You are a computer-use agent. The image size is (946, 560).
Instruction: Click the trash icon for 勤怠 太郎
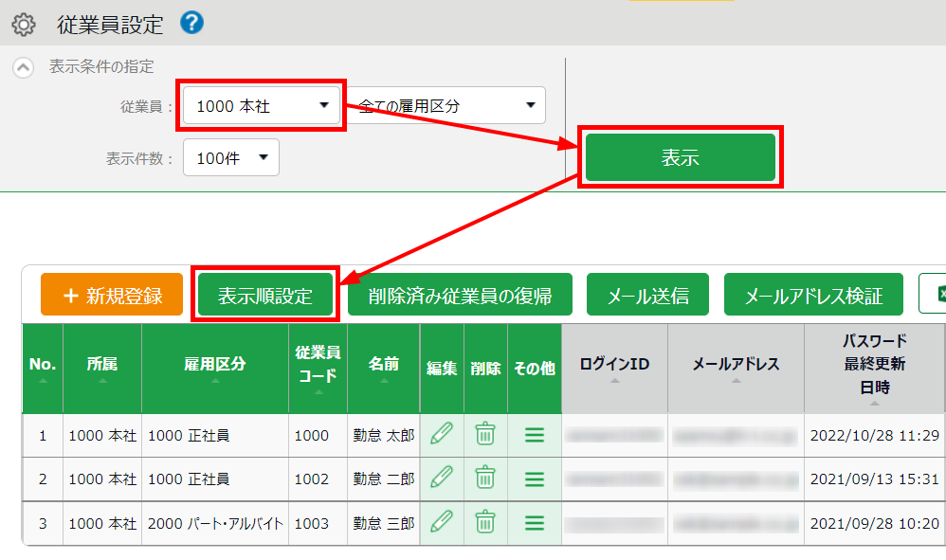(x=485, y=435)
